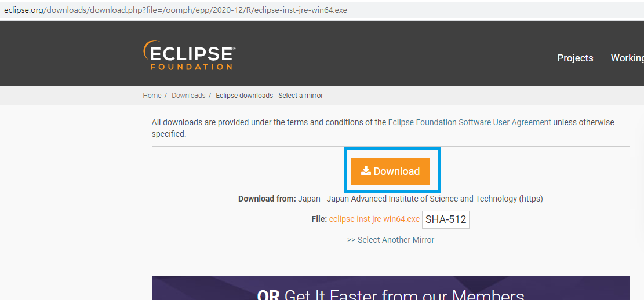Click the Eclipse Foundation logo
This screenshot has height=300, width=644.
(190, 55)
